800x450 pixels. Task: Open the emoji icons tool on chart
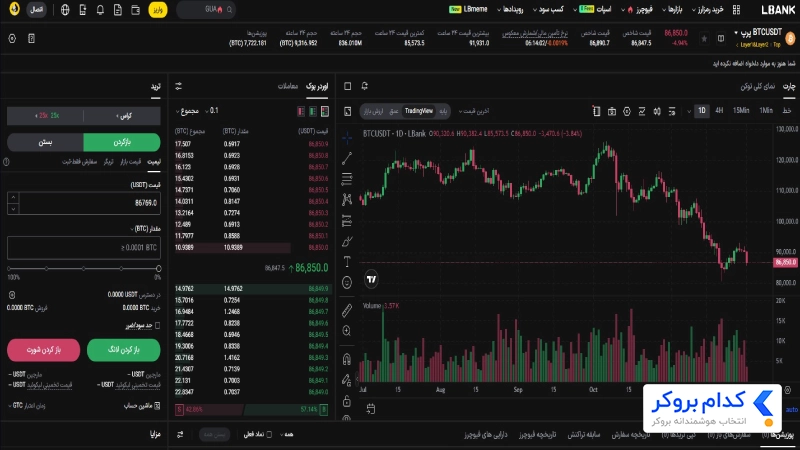click(x=347, y=282)
